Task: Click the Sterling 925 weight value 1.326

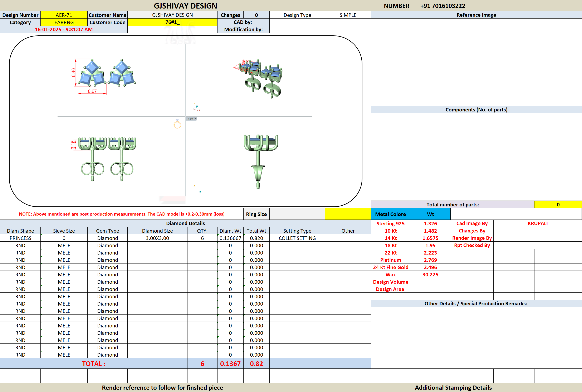Action: tap(430, 224)
